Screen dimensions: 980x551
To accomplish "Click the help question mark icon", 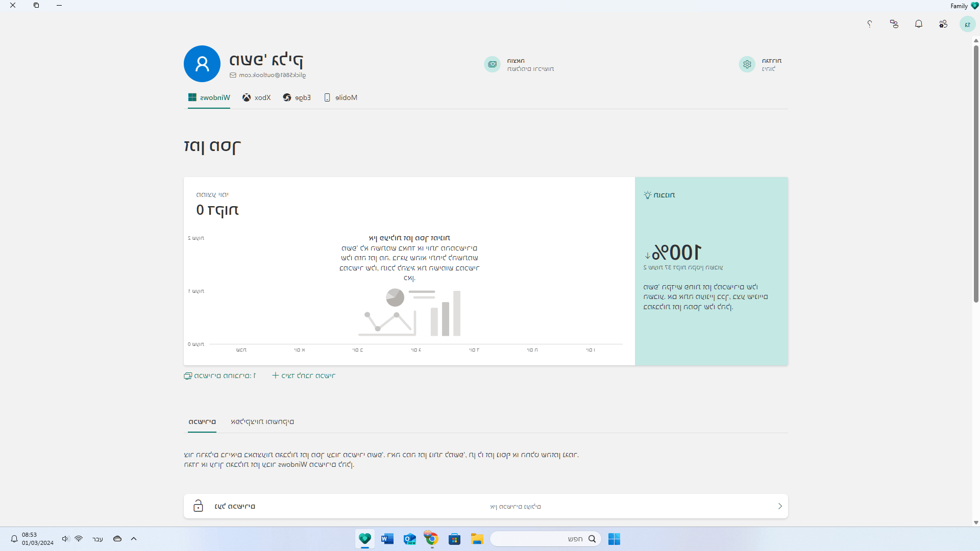I will 869,24.
